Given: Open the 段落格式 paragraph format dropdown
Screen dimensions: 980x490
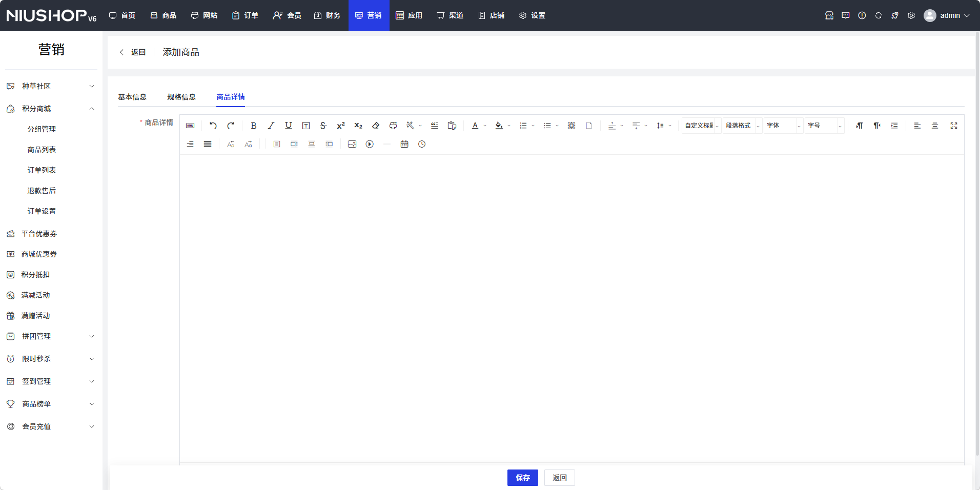Looking at the screenshot, I should (x=742, y=126).
